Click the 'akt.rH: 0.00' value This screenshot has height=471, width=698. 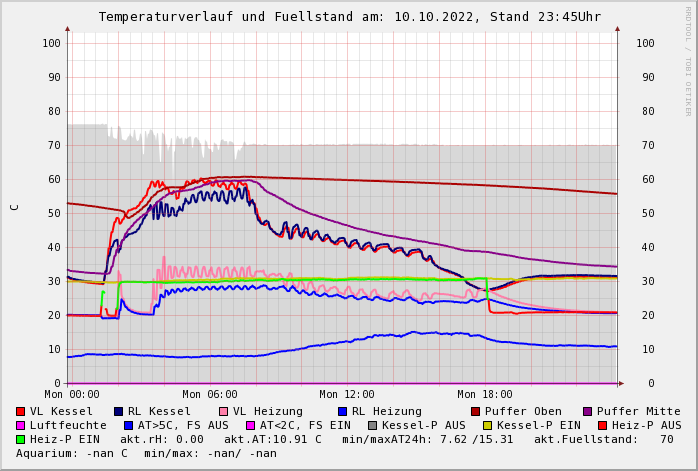(162, 439)
